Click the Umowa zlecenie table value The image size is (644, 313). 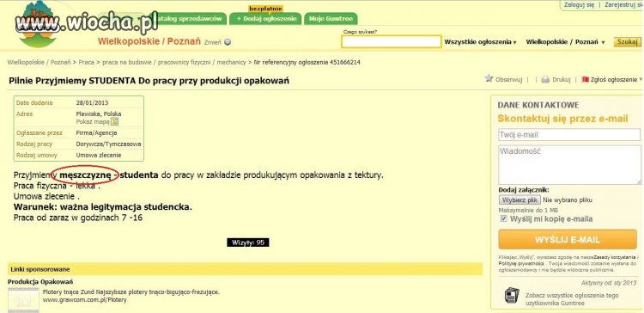(x=99, y=156)
